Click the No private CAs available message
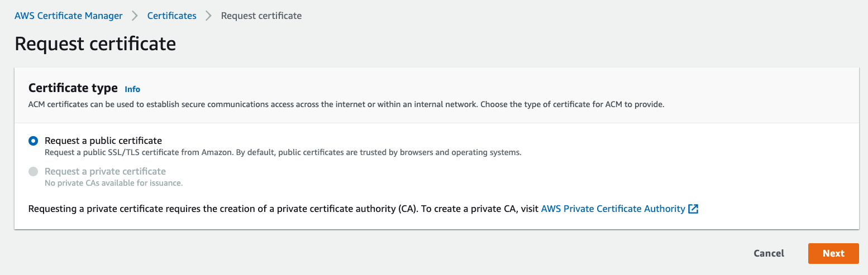This screenshot has width=868, height=275. [x=113, y=183]
